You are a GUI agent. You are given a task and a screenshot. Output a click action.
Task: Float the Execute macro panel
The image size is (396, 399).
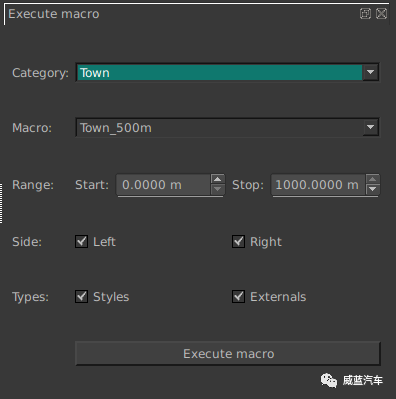pos(365,14)
